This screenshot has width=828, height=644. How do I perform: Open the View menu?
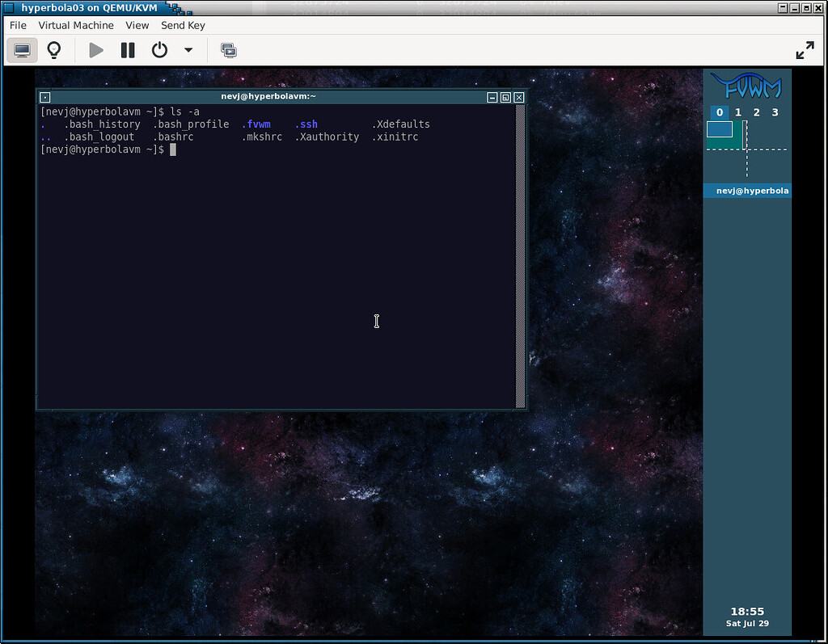click(x=137, y=25)
